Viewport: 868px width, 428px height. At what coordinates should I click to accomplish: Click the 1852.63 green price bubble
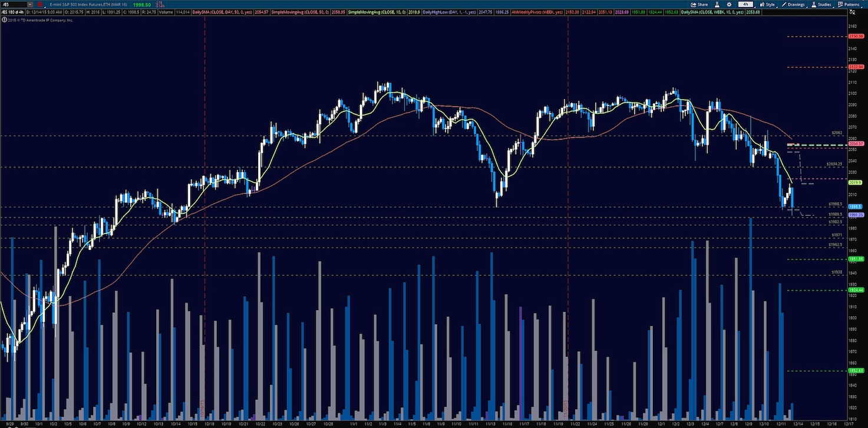(x=856, y=371)
